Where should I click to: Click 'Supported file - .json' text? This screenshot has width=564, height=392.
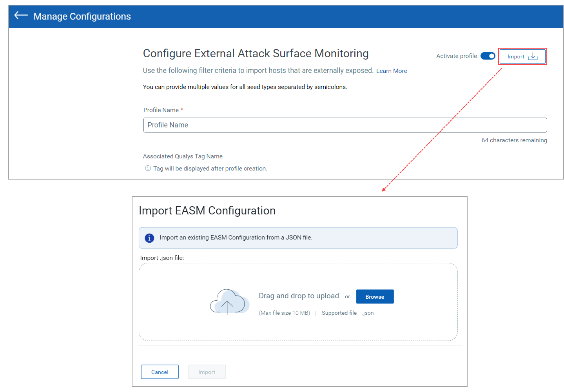(x=348, y=313)
